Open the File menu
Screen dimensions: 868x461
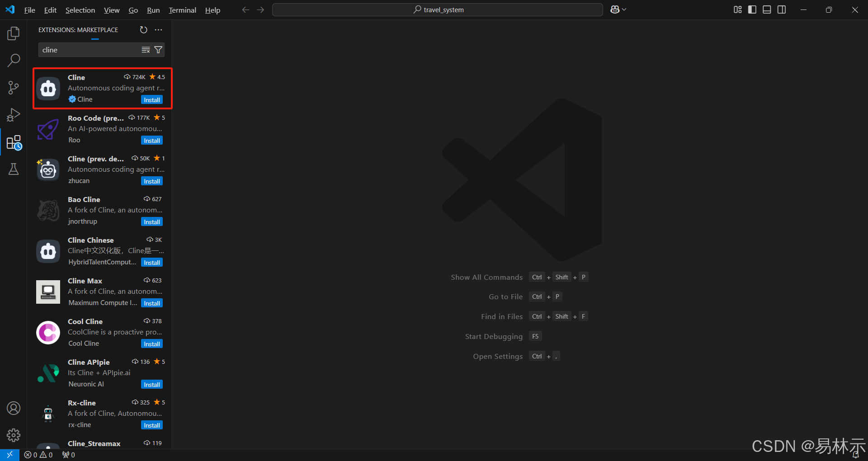pyautogui.click(x=29, y=10)
